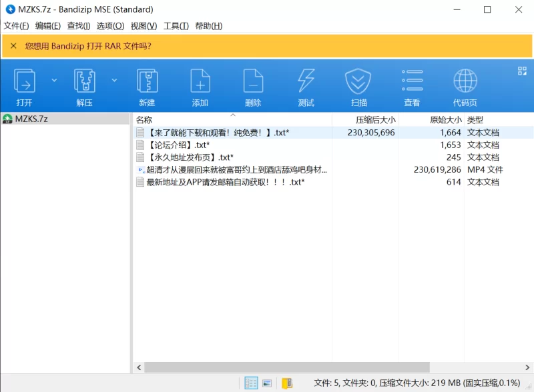This screenshot has width=534, height=392.
Task: Expand the Open button dropdown arrow
Action: pyautogui.click(x=54, y=80)
